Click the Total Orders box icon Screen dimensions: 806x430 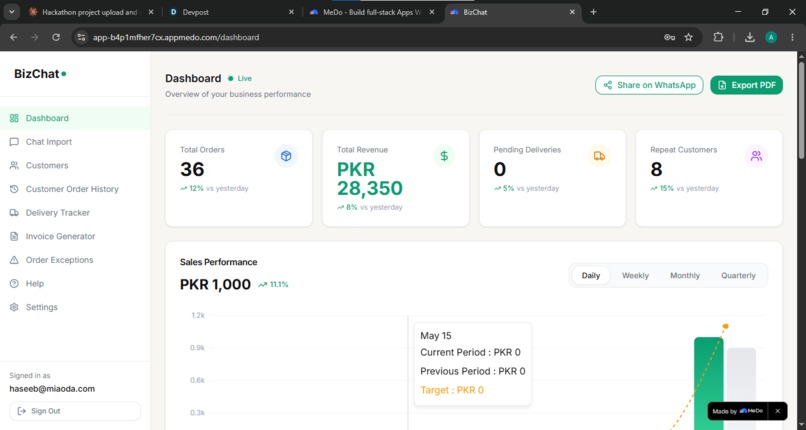click(x=286, y=156)
